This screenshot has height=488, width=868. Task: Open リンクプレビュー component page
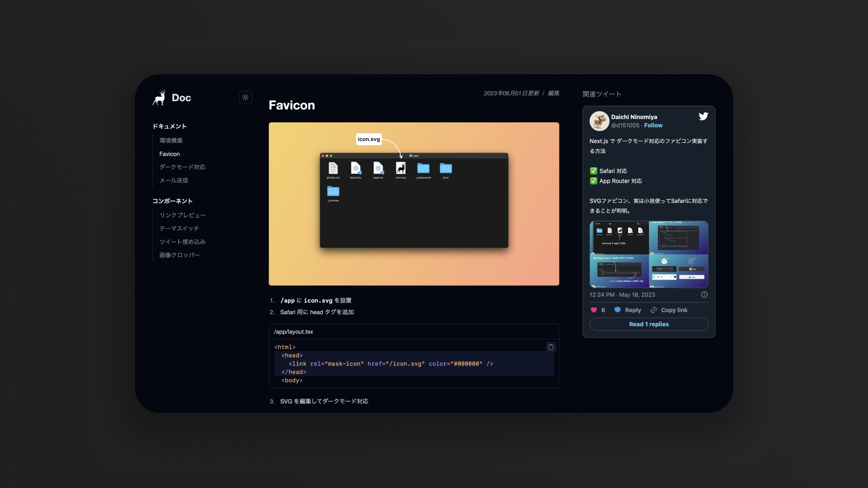(183, 215)
